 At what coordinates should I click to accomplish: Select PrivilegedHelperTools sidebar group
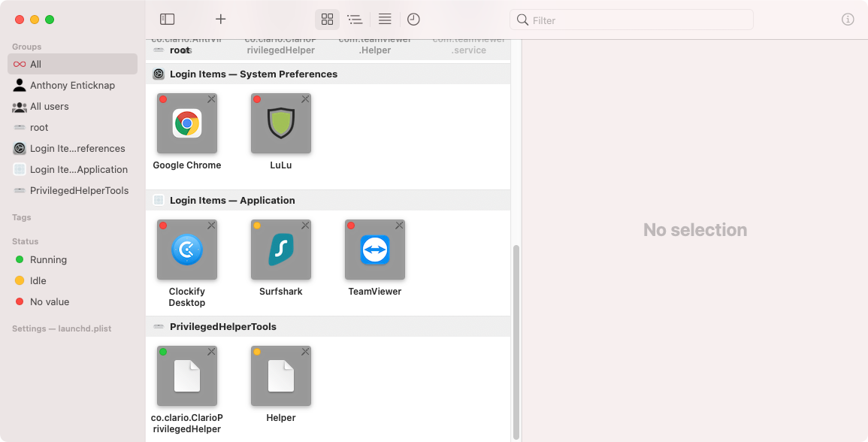[x=72, y=190]
